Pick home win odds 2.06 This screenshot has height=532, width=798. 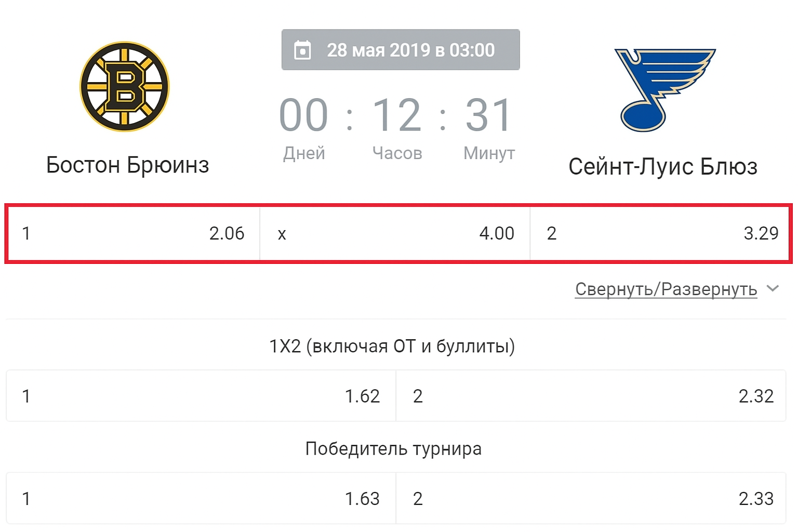(133, 233)
